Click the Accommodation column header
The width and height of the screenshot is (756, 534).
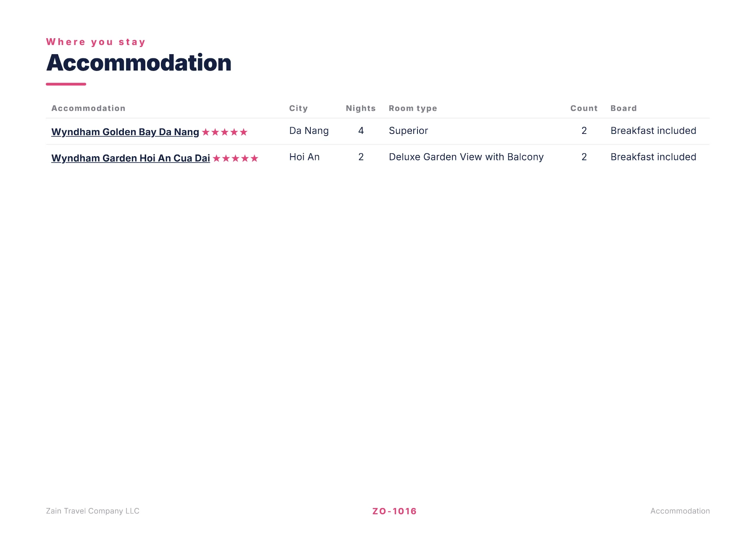pos(88,108)
